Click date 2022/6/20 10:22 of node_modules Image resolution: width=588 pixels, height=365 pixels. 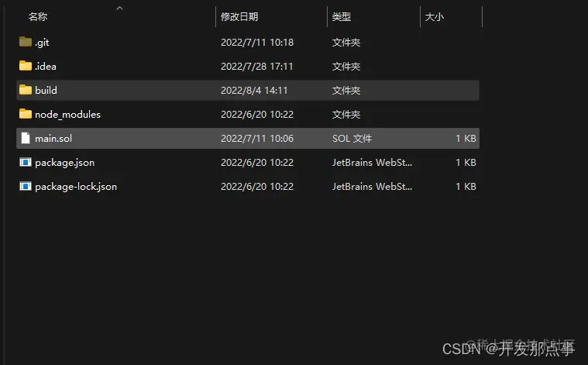(257, 115)
